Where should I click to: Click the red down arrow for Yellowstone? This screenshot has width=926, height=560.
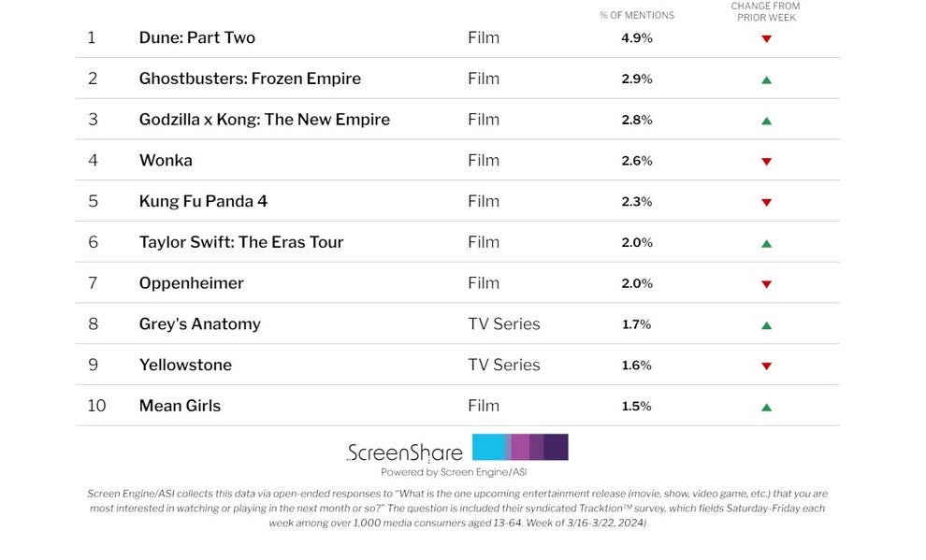767,366
